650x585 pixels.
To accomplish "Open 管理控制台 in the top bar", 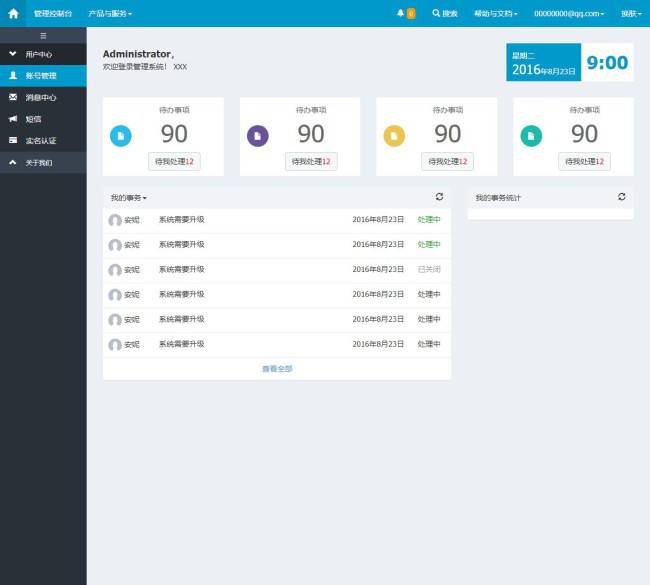I will click(53, 14).
